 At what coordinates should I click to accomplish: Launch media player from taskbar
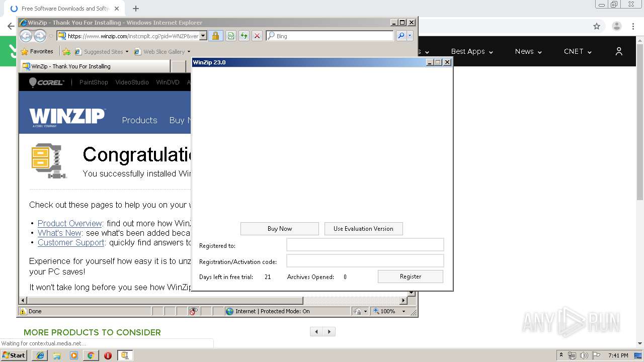[74, 355]
